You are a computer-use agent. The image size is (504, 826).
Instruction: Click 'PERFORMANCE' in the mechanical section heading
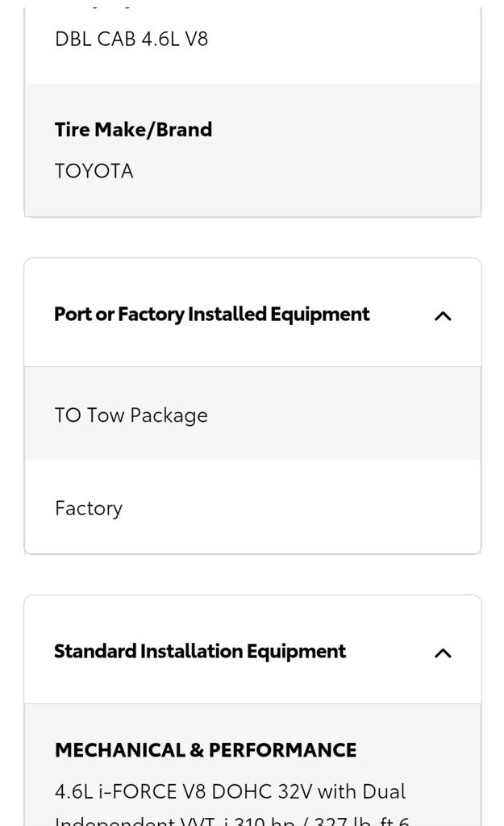[283, 749]
